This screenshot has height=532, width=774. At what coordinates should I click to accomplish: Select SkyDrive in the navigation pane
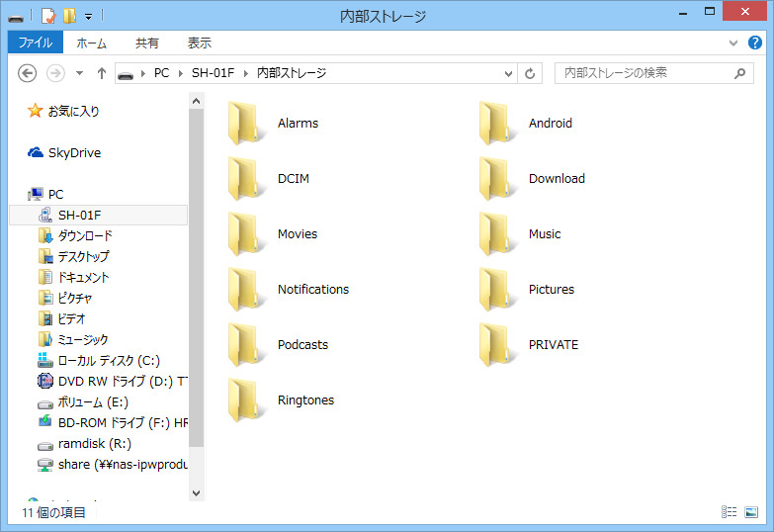coord(74,153)
